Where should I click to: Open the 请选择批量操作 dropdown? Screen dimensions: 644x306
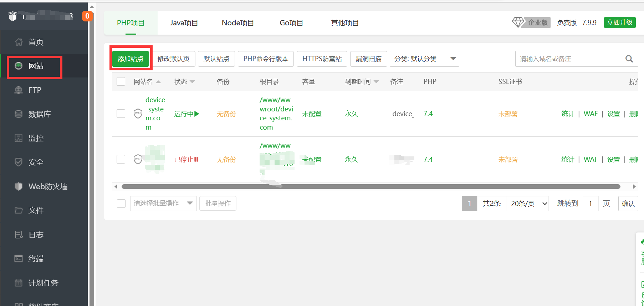(x=163, y=203)
